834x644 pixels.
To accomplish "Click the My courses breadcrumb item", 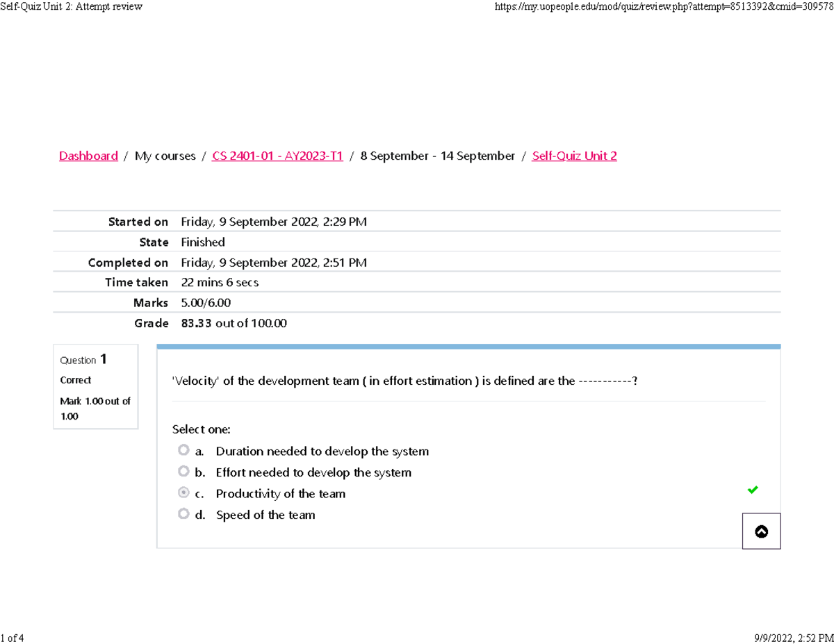I will (x=165, y=156).
